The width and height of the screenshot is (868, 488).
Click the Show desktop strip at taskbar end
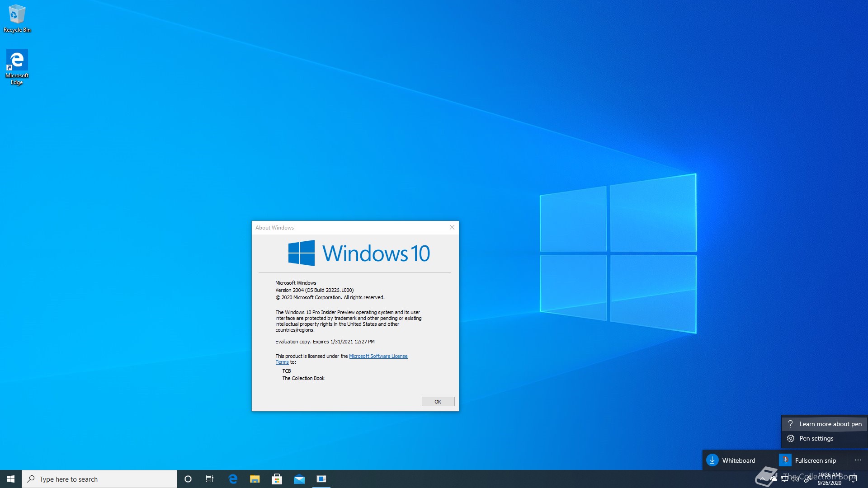click(866, 479)
